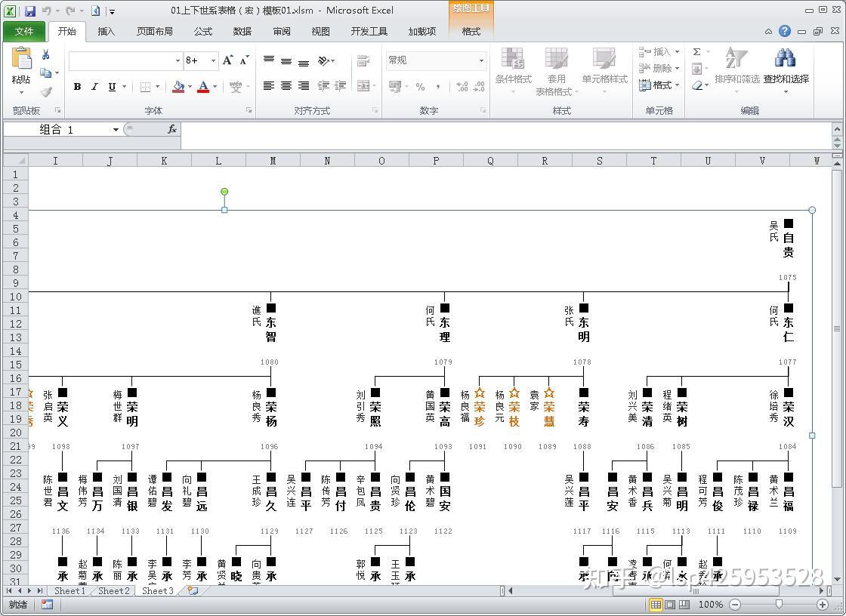The height and width of the screenshot is (616, 846).
Task: Click the wrap text icon
Action: click(363, 60)
